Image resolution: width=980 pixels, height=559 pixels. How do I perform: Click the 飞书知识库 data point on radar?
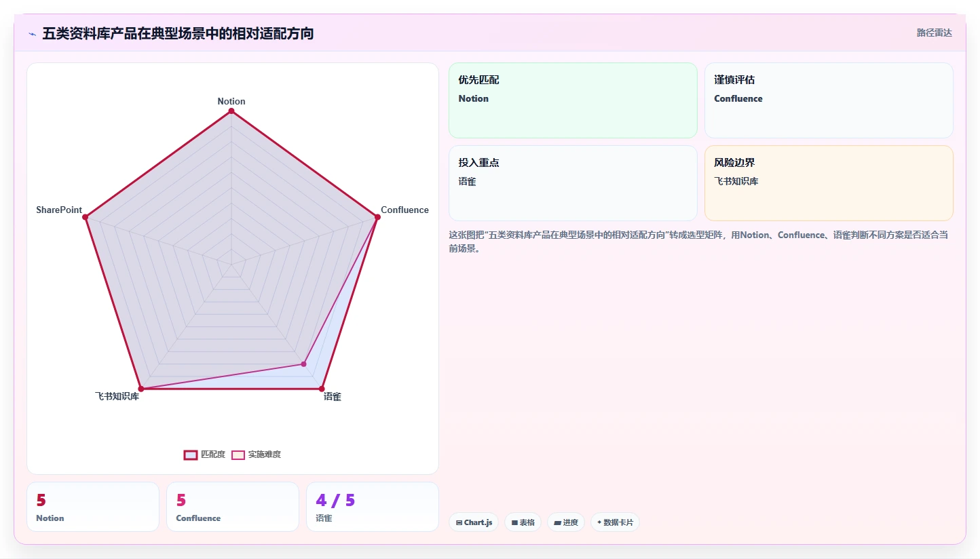(141, 389)
